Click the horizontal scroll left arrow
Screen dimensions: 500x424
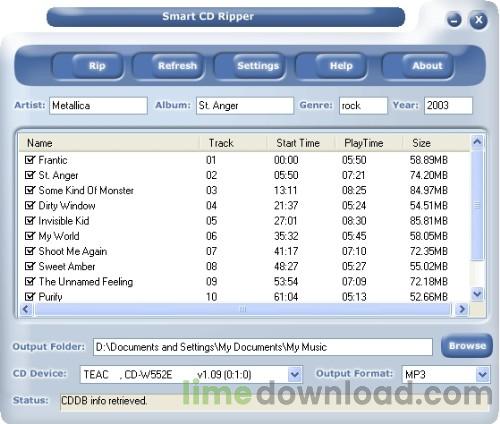coord(26,309)
